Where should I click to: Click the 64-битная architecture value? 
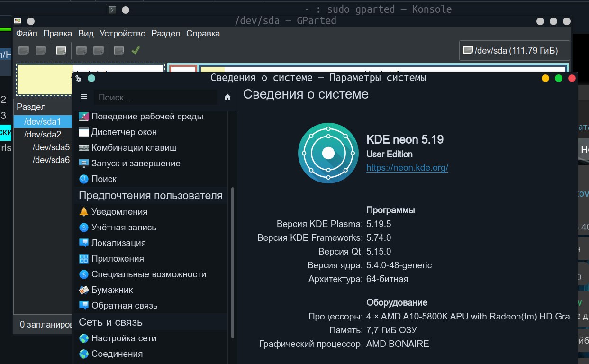pyautogui.click(x=387, y=279)
